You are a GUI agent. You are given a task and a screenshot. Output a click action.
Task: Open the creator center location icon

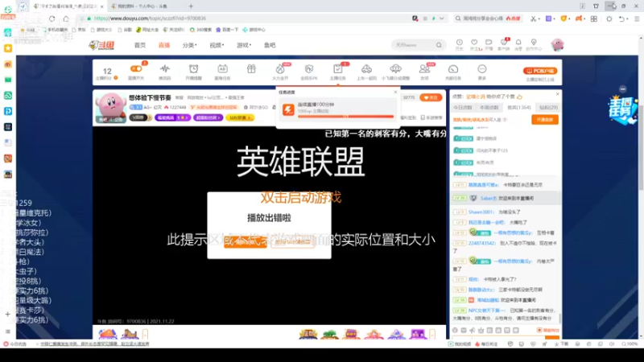click(534, 43)
